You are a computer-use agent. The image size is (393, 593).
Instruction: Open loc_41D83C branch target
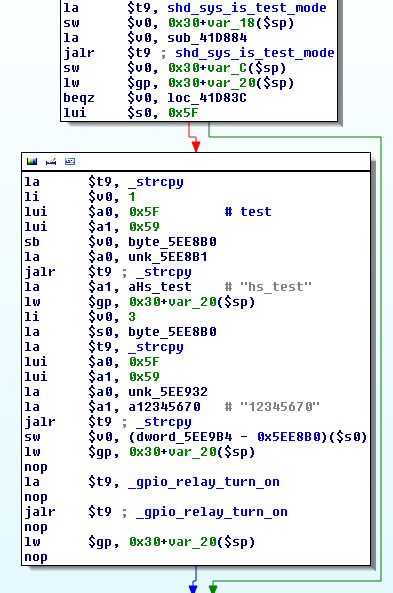pyautogui.click(x=207, y=98)
